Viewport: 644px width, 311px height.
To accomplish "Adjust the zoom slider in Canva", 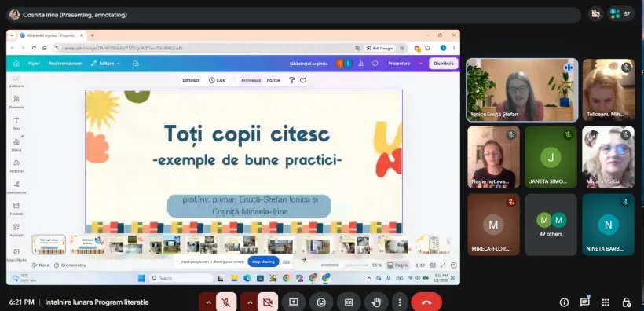I will (x=344, y=265).
